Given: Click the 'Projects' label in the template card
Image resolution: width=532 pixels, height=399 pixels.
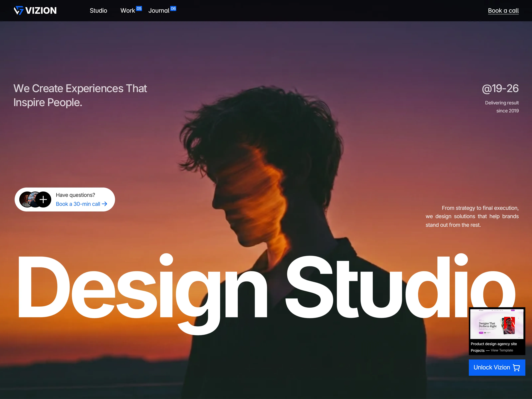Looking at the screenshot, I should click(478, 350).
